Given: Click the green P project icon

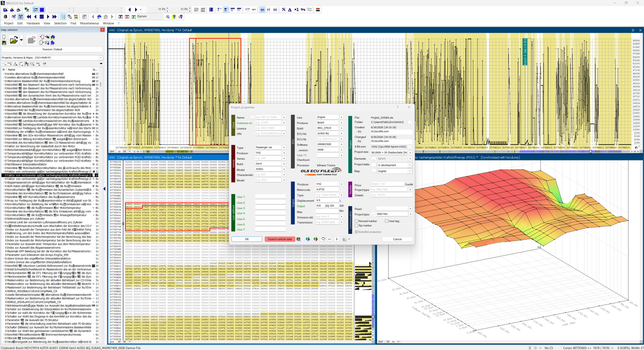Looking at the screenshot, I should 134,17.
